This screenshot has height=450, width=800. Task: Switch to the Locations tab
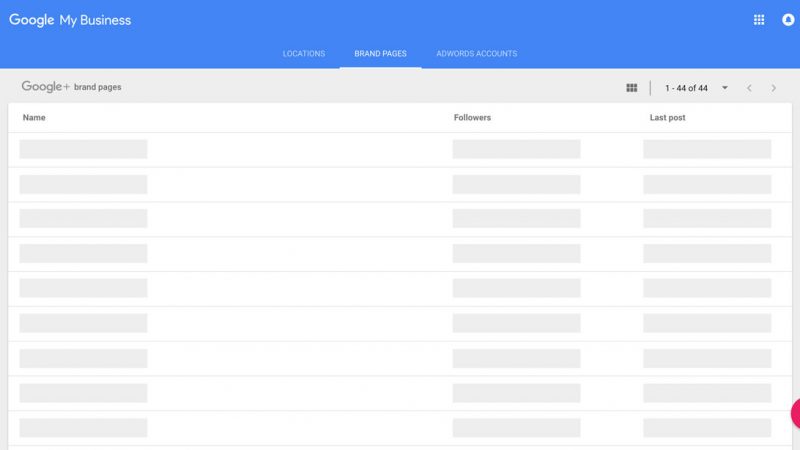(304, 54)
